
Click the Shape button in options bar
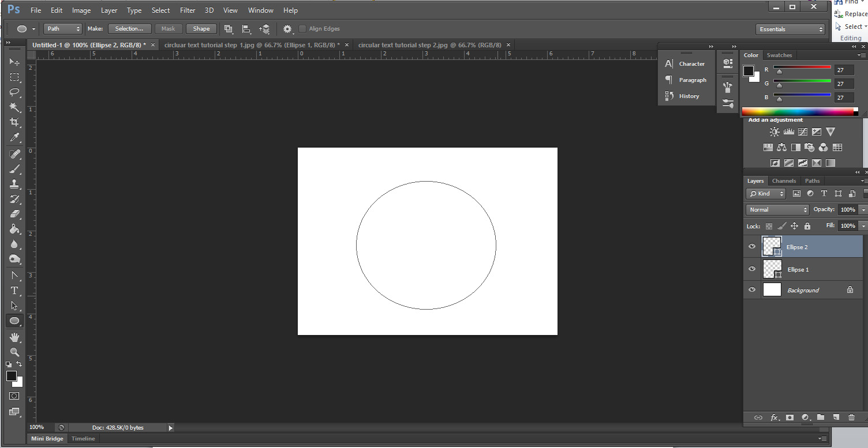pos(201,29)
